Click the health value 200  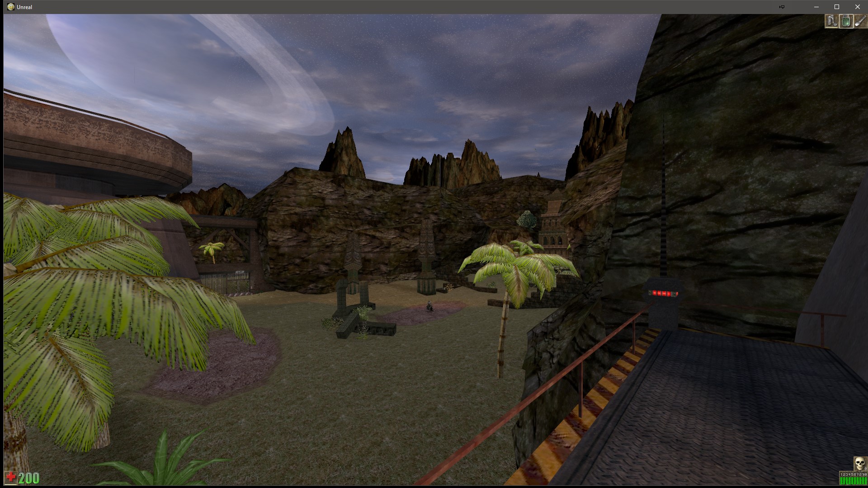[29, 478]
